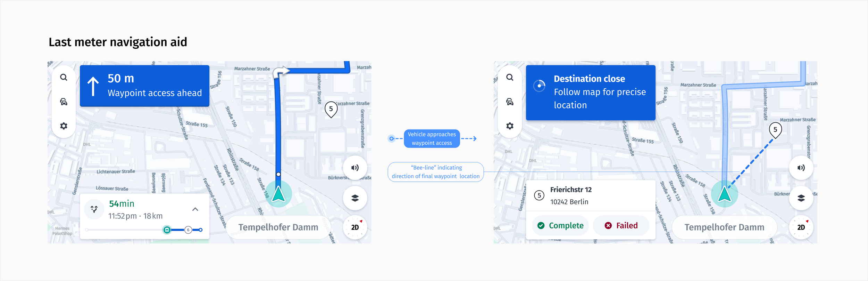
Task: Open map layers in the left map
Action: (355, 198)
